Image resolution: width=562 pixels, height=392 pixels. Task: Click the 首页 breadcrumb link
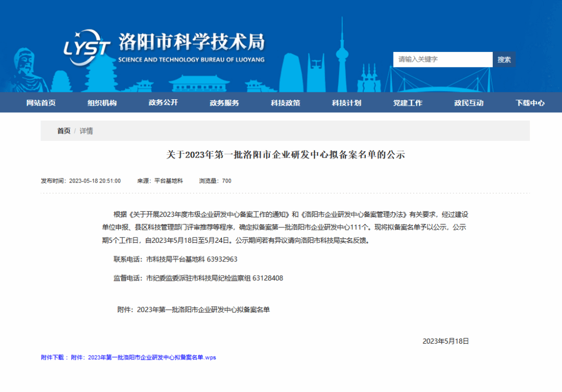point(63,131)
